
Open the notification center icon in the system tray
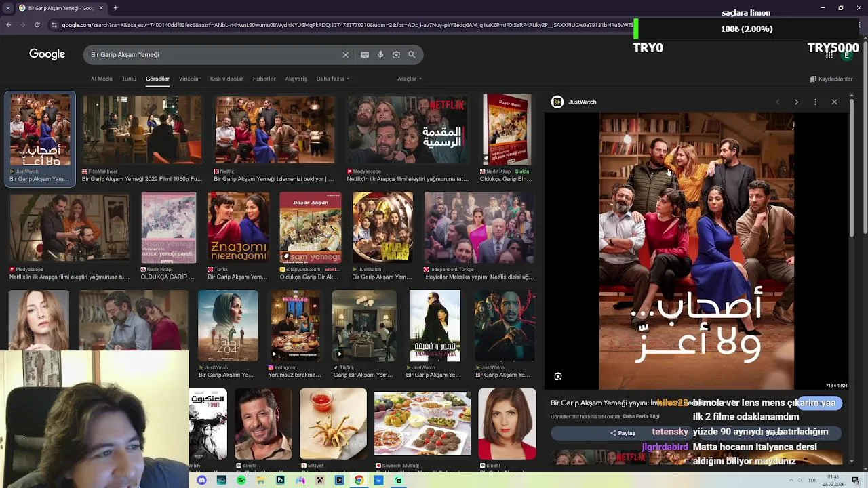click(855, 480)
